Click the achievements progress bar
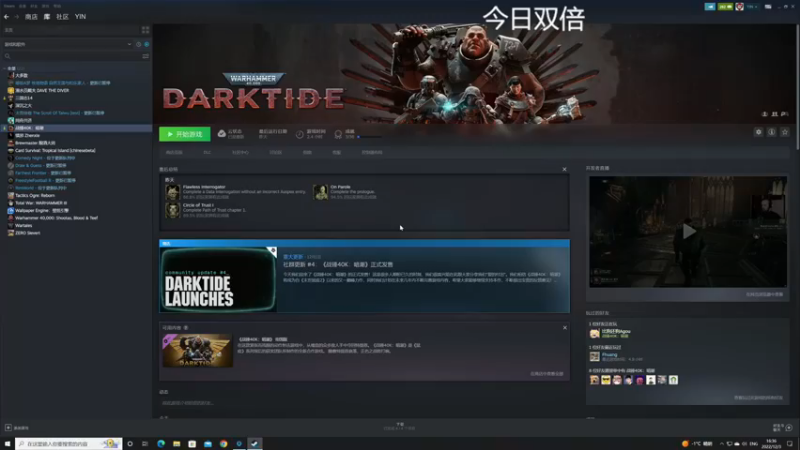Screen dimensions: 800x450 pyautogui.click(x=369, y=137)
